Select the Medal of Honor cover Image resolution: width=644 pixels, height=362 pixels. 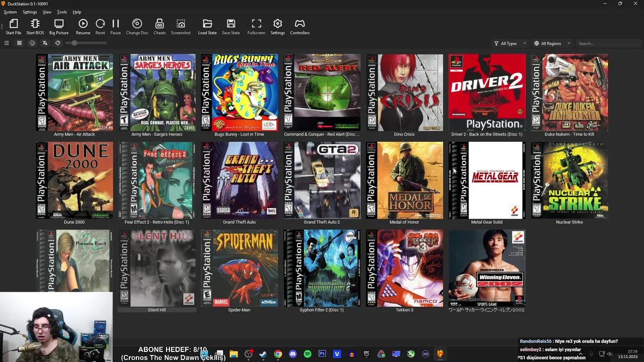tap(405, 180)
